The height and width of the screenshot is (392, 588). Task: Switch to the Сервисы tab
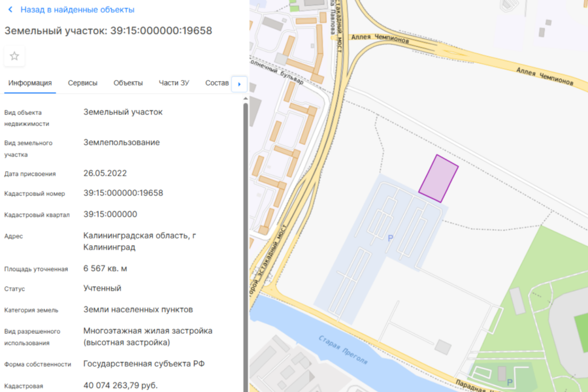tap(82, 83)
